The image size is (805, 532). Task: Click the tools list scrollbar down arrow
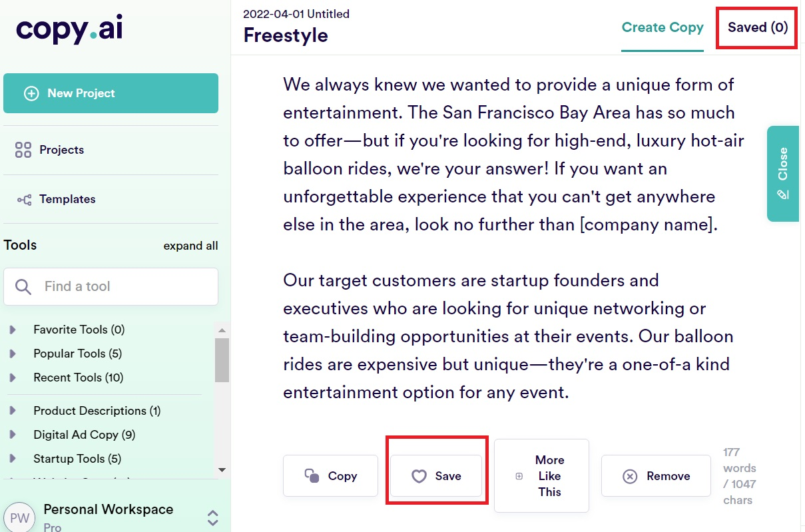(x=222, y=470)
